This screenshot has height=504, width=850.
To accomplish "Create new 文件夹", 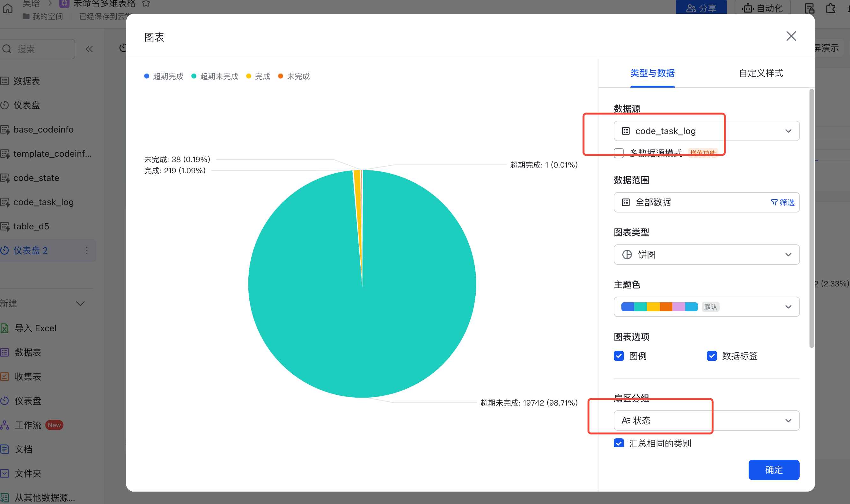I will pos(27,473).
